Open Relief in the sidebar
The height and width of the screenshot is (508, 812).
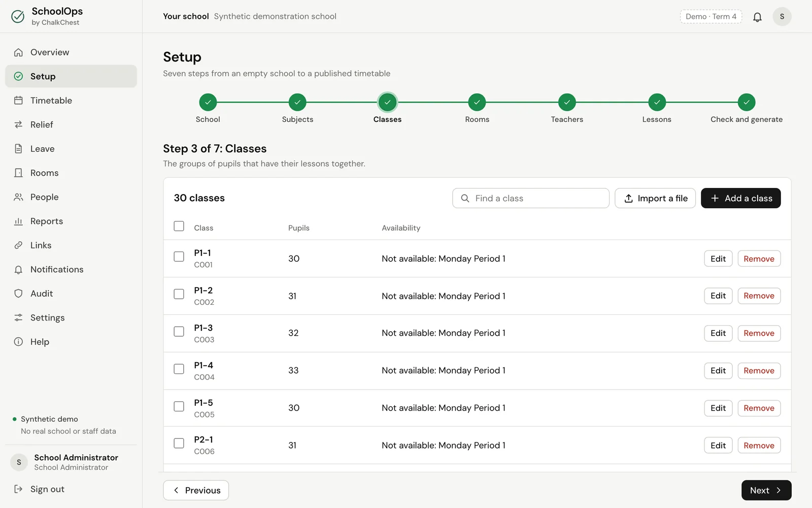[x=71, y=124]
